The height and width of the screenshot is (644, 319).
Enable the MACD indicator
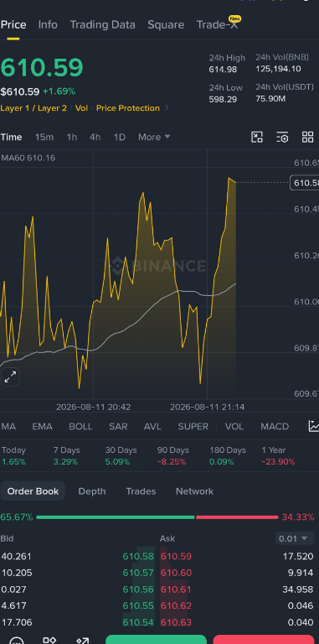[x=275, y=426]
